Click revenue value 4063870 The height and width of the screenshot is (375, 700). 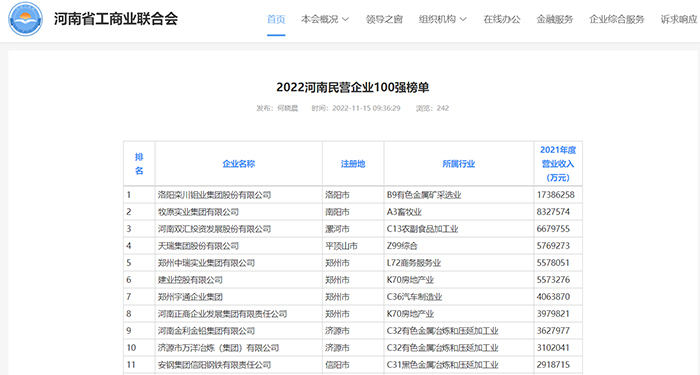point(553,297)
